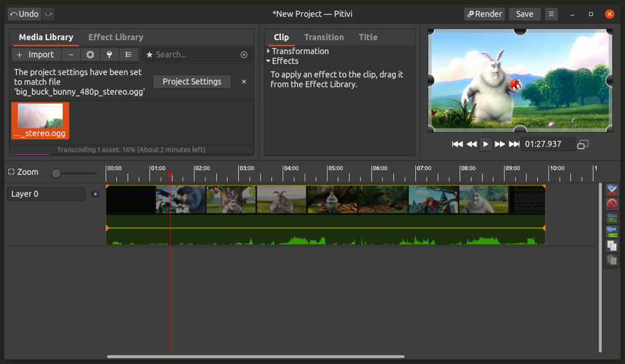Open the Transition tab
Image resolution: width=625 pixels, height=364 pixels.
(323, 37)
